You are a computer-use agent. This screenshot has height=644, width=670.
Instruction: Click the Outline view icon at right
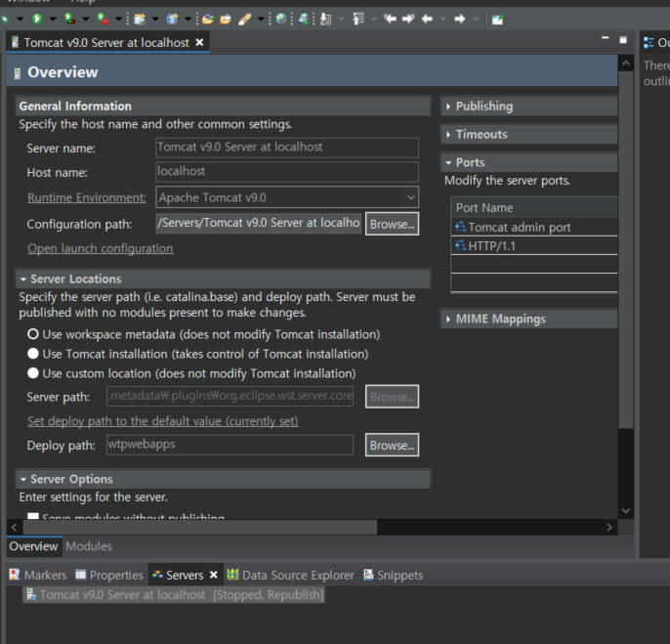tap(649, 42)
